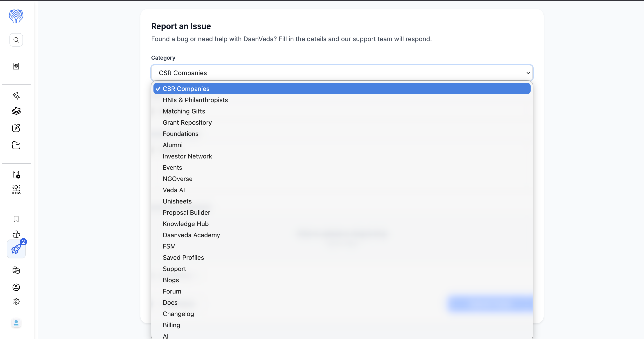
Task: Select Investor Network option
Action: (x=342, y=156)
